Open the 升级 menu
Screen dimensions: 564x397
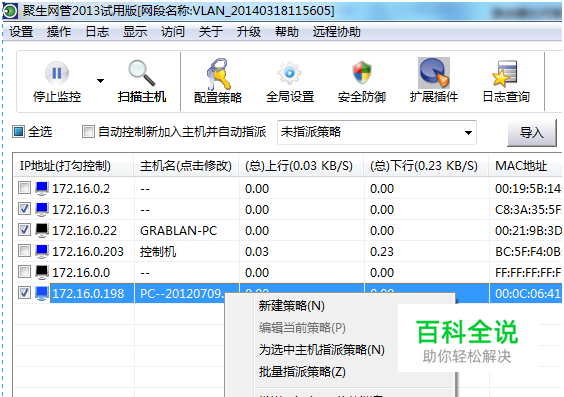[x=249, y=32]
